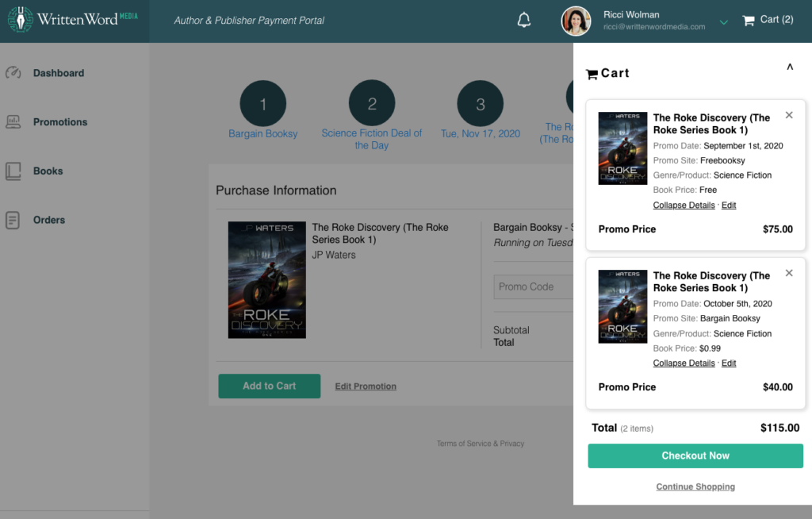Click Science Fiction Deal of the Day label
This screenshot has height=519, width=812.
[372, 139]
